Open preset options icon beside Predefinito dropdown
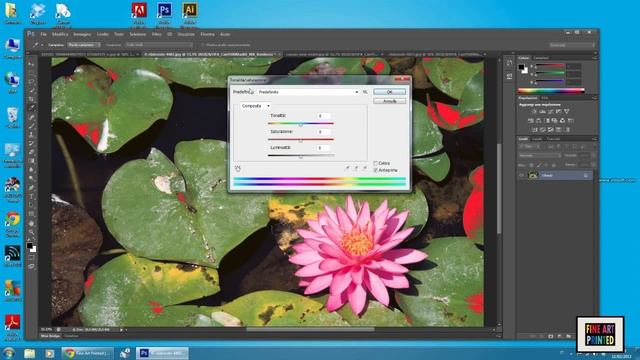640x360 pixels. pyautogui.click(x=365, y=92)
